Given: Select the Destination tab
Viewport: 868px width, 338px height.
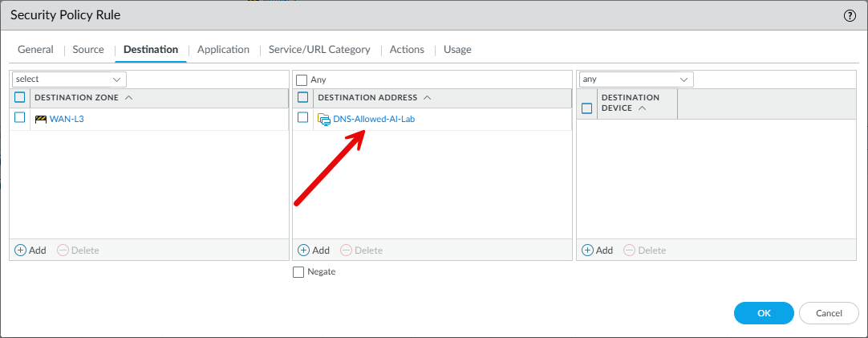Looking at the screenshot, I should click(151, 49).
